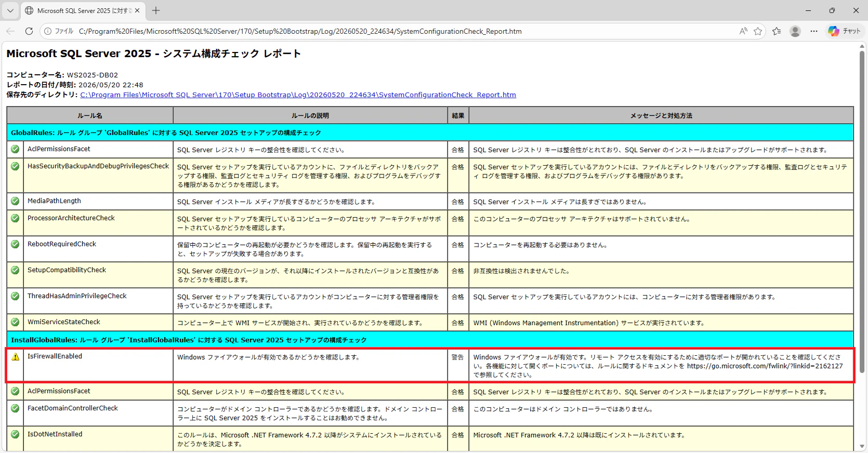868x453 pixels.
Task: Click the rule name HasSecurityBackupAndDebugPrivilegesCheck
Action: (98, 166)
